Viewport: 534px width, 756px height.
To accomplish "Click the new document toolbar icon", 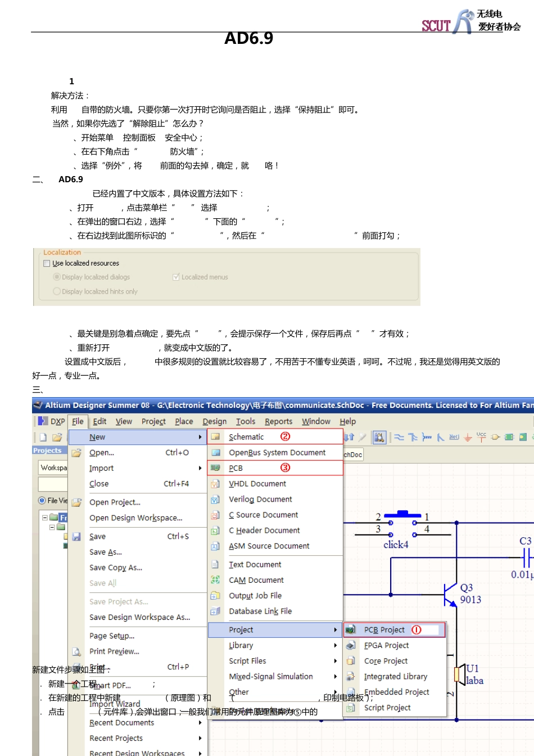I will (x=43, y=437).
